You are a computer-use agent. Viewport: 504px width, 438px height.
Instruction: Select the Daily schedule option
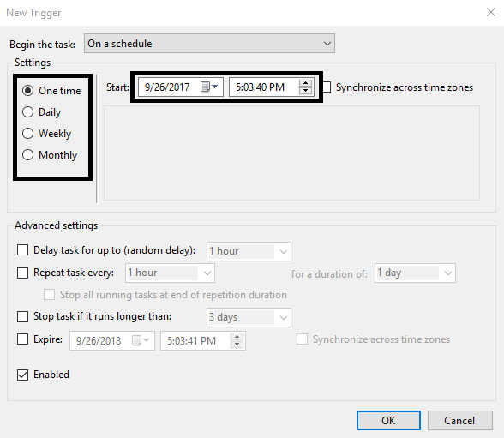[x=41, y=112]
